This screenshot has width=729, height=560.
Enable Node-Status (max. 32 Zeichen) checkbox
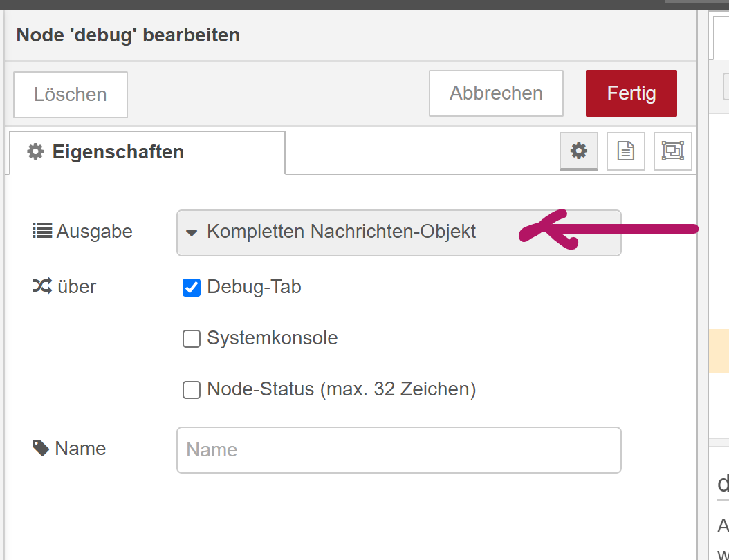(192, 390)
